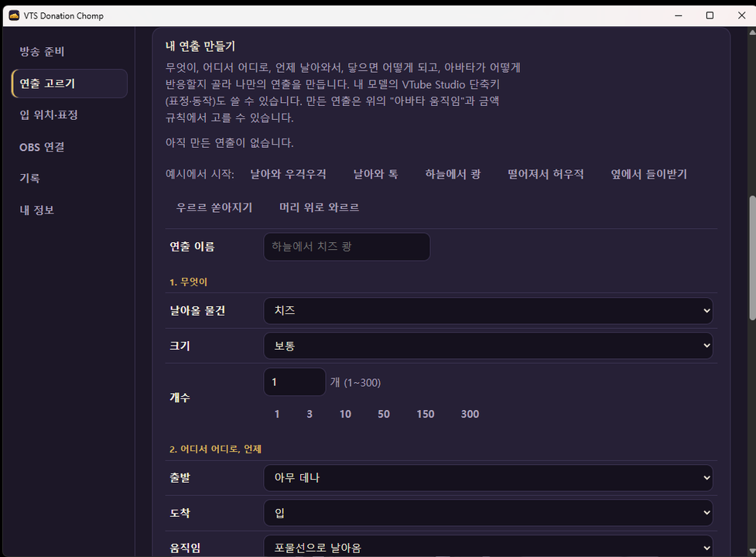Choose the 날아와 톡 example preset
The image size is (756, 557).
point(375,174)
